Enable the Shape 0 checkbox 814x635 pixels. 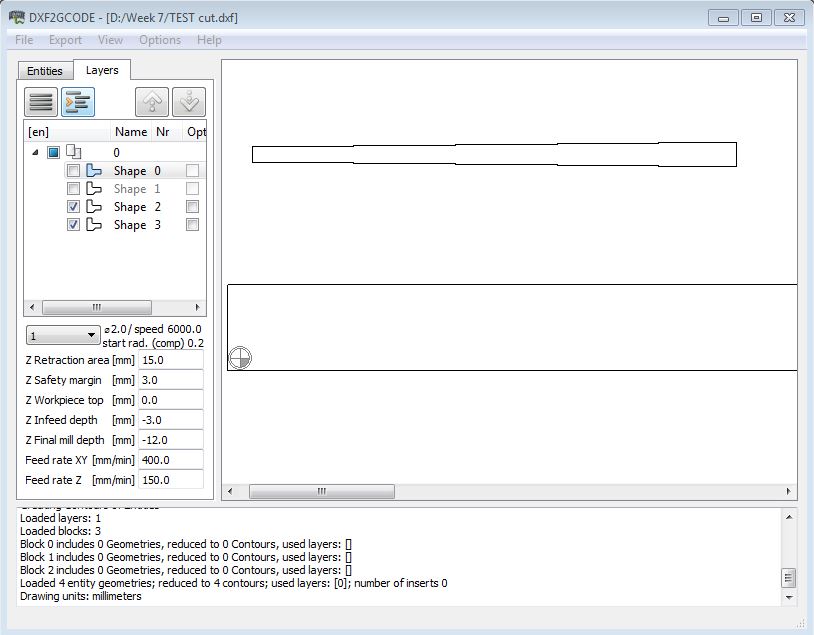73,170
